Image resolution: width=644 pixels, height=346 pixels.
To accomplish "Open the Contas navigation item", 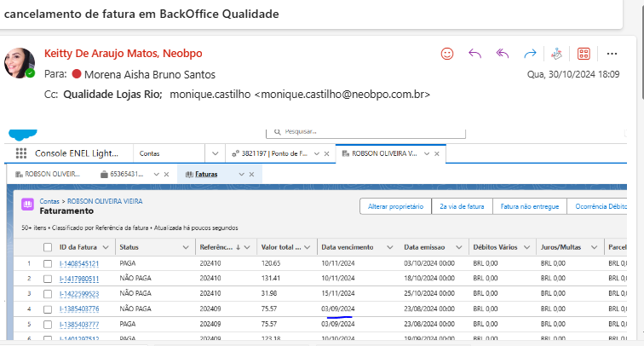I will (150, 153).
